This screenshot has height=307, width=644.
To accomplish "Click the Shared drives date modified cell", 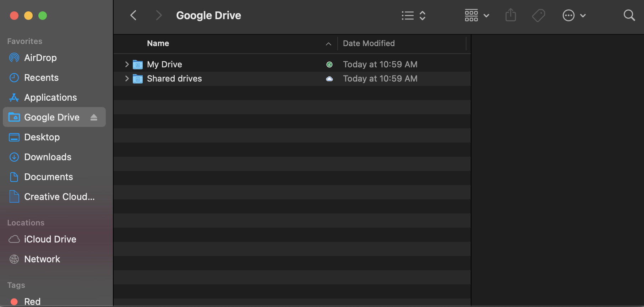I will tap(380, 79).
